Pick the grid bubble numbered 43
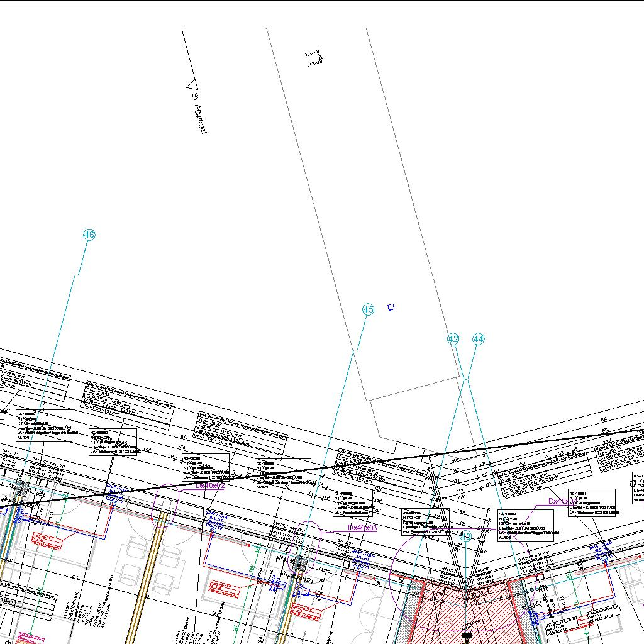 pyautogui.click(x=465, y=536)
